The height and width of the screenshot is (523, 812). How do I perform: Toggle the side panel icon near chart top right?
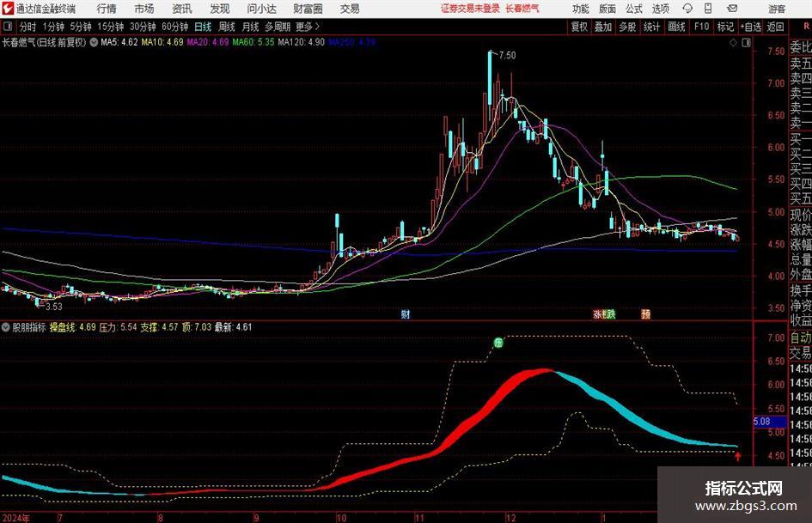[x=746, y=43]
